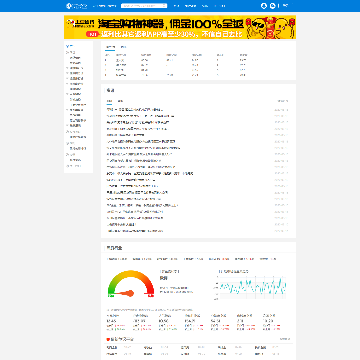The height and width of the screenshot is (360, 360).
Task: Select the second tab in the top table panel
Action: 123,47
